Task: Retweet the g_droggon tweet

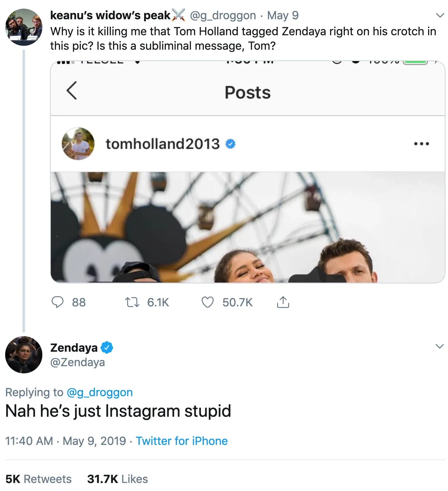Action: pyautogui.click(x=132, y=302)
